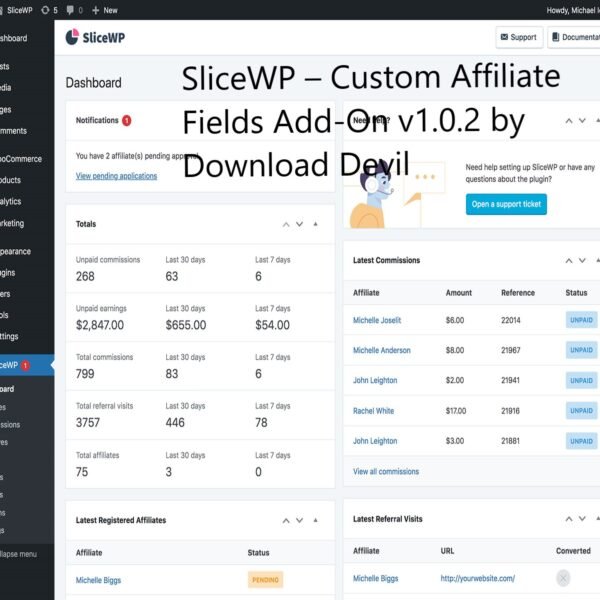Follow the View pending applications link

116,176
